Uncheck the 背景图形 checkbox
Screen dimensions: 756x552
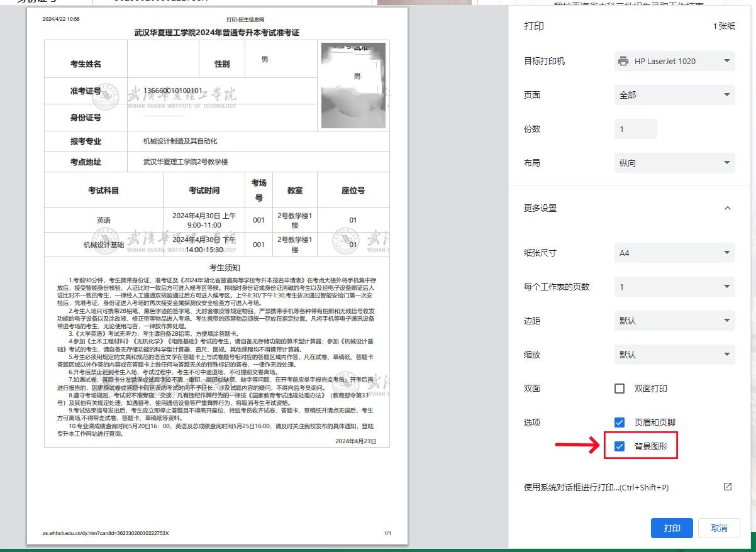620,446
